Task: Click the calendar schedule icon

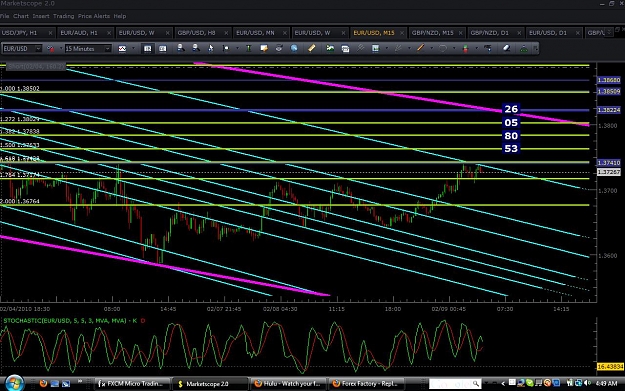Action: point(345,49)
